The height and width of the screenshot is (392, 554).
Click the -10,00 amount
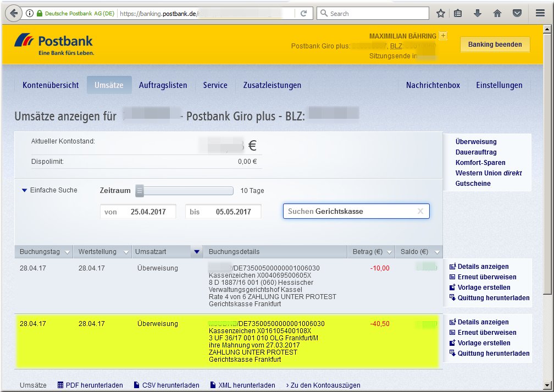point(380,268)
